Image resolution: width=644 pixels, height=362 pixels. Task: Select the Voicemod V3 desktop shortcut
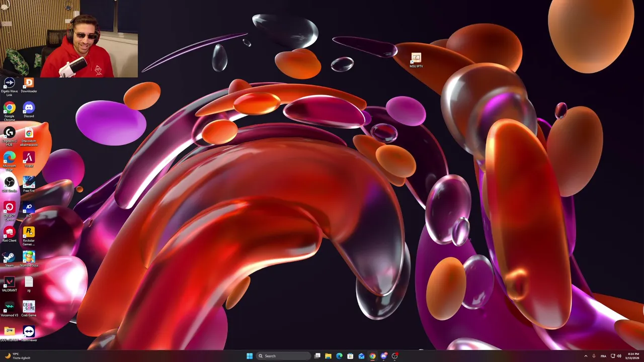coord(9,309)
